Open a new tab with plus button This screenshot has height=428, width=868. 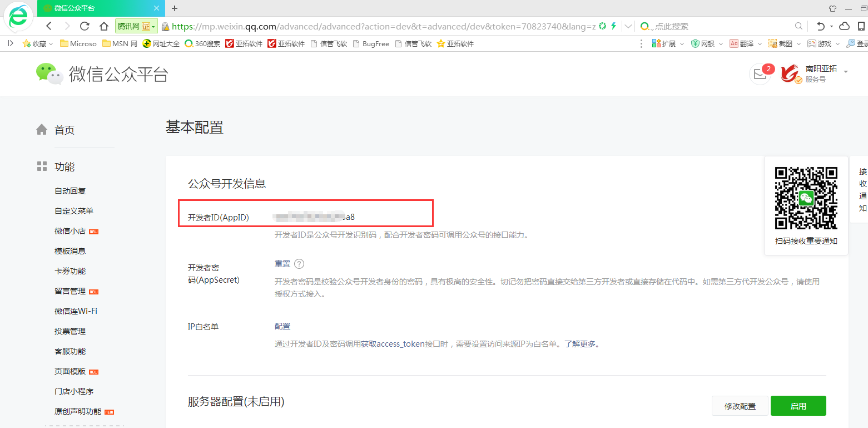[x=175, y=8]
